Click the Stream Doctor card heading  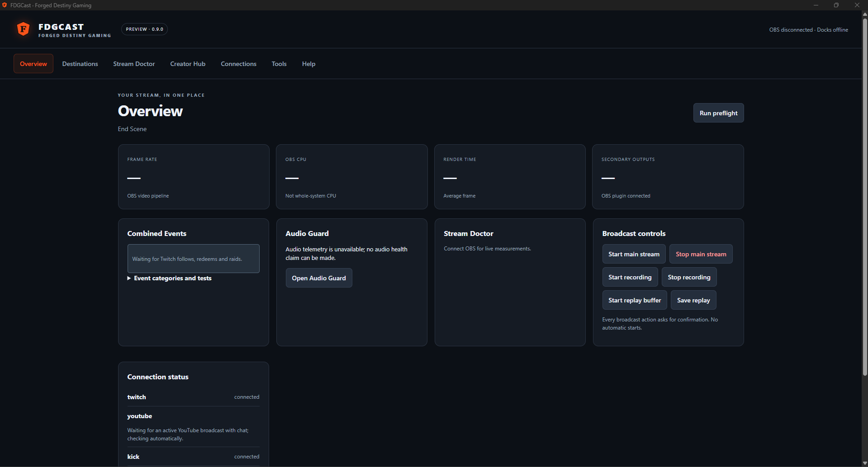(x=468, y=233)
